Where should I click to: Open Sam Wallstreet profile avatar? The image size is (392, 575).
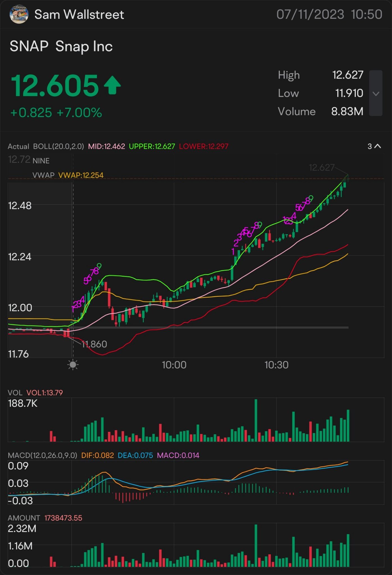[x=19, y=14]
